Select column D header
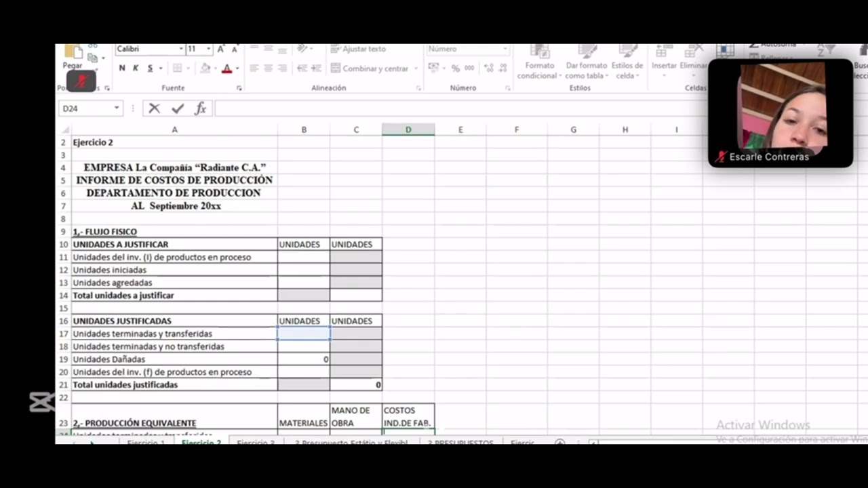868x488 pixels. point(408,129)
